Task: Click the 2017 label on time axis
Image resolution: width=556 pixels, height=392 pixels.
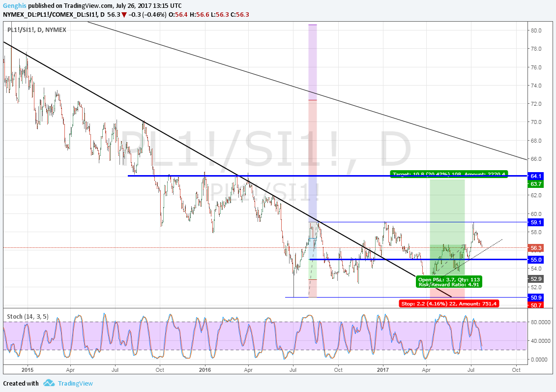Action: [x=383, y=370]
